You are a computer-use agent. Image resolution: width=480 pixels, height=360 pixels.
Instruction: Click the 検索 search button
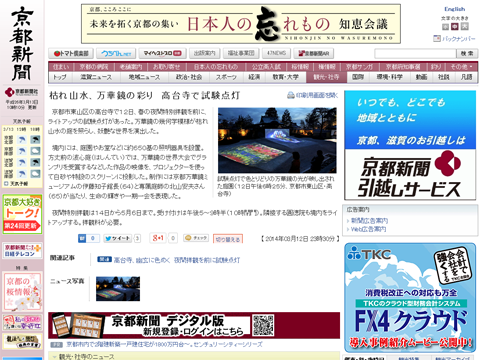coord(467,53)
